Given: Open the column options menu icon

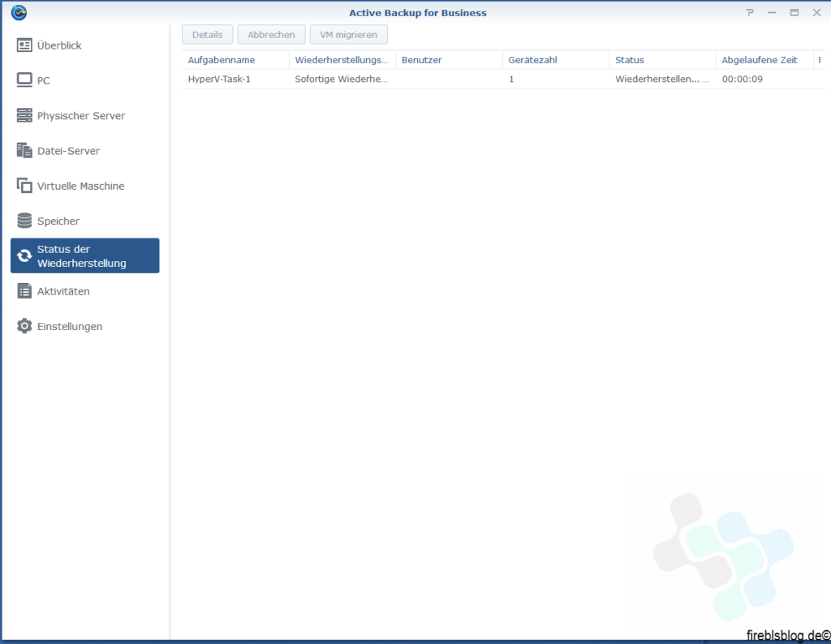Looking at the screenshot, I should pyautogui.click(x=820, y=60).
